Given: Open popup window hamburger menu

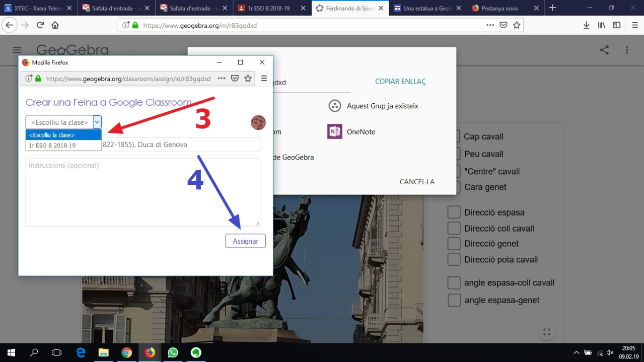Looking at the screenshot, I should click(x=264, y=78).
